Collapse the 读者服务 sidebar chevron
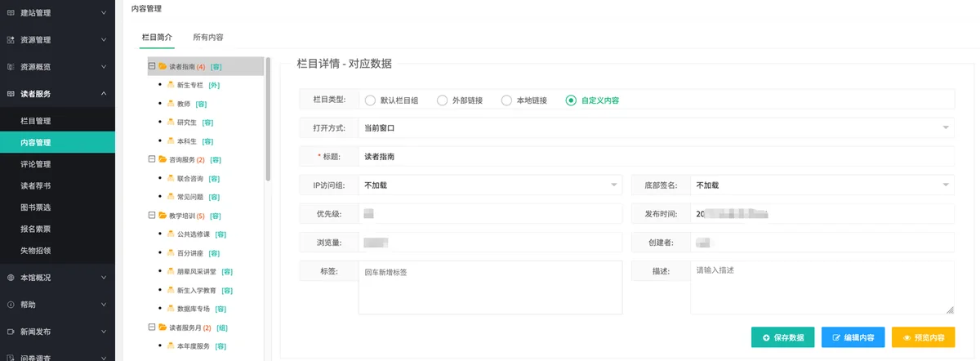 tap(104, 94)
